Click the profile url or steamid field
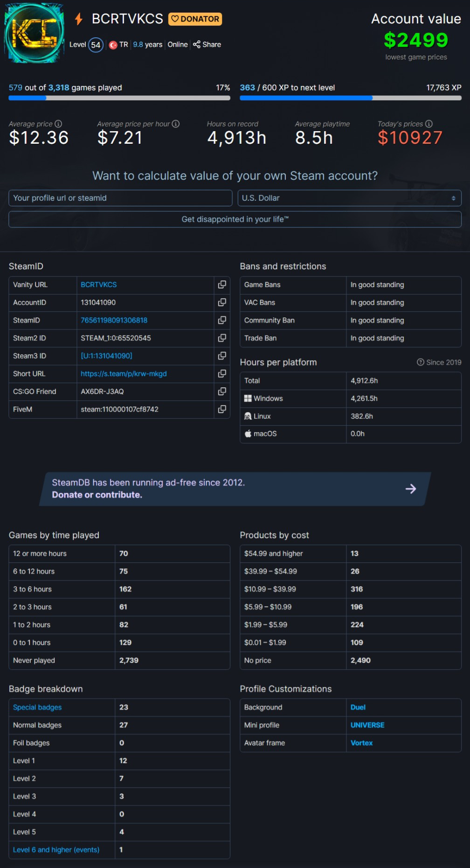This screenshot has height=868, width=470. pyautogui.click(x=120, y=198)
